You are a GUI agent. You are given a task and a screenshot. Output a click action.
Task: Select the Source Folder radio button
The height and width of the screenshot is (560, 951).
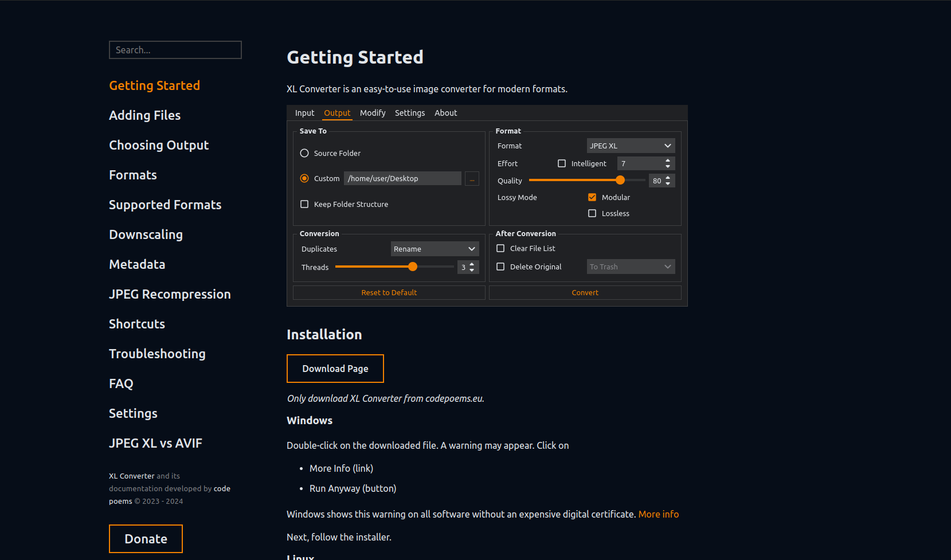[304, 154]
